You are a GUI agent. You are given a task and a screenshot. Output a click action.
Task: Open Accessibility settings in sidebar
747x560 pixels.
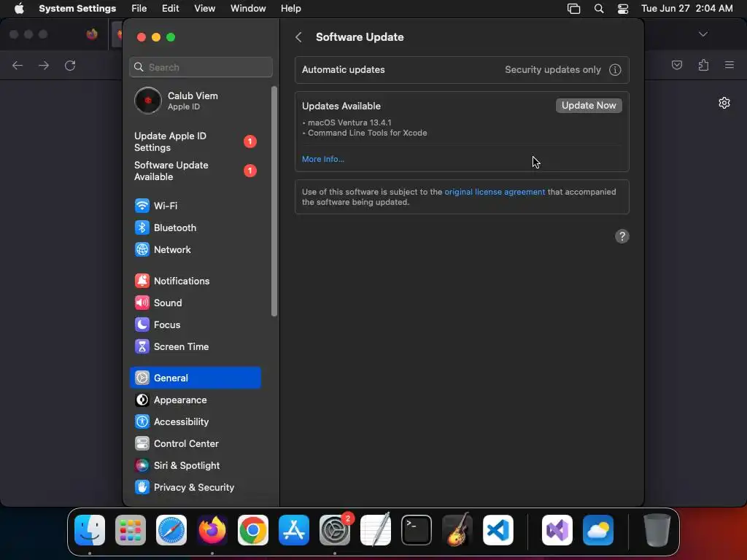[196, 422]
